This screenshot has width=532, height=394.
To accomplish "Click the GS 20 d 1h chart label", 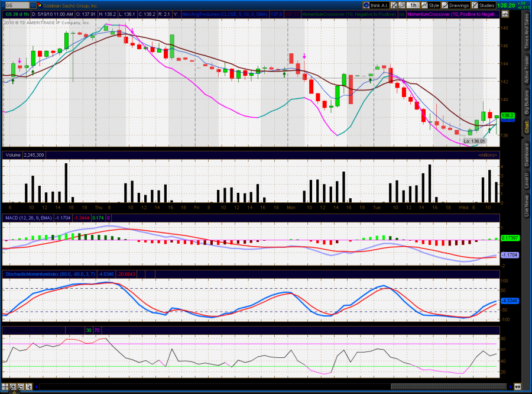I will 17,14.
